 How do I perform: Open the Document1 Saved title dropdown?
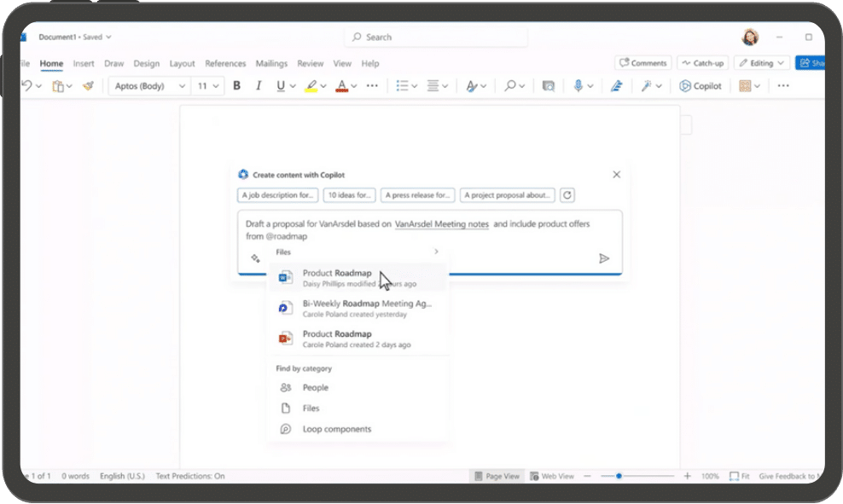75,37
